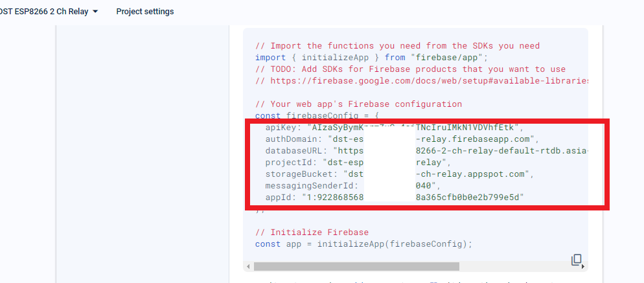Click the '// Initialize Firebase' comment line
This screenshot has height=283, width=644.
click(312, 232)
